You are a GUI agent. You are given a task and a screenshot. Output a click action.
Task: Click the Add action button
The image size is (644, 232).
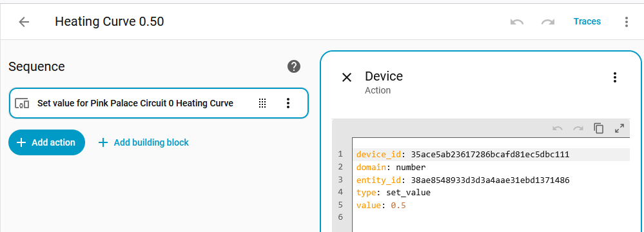tap(46, 142)
